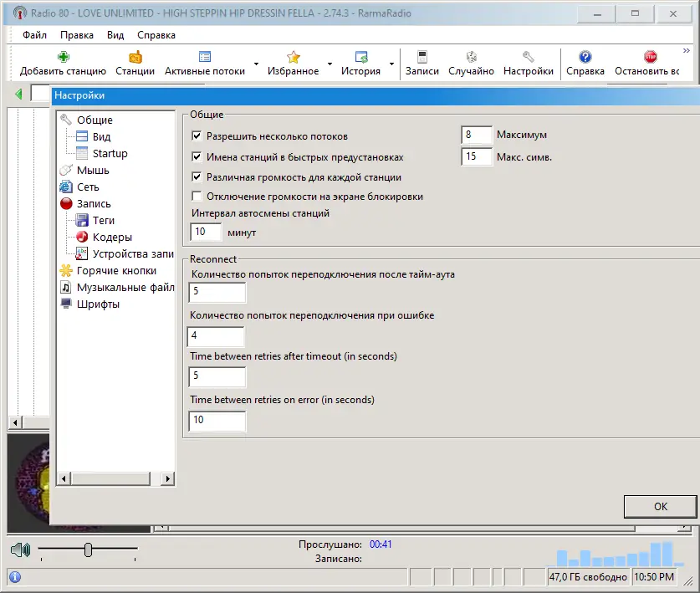700x593 pixels.
Task: Open Favorites star icon
Action: point(294,57)
